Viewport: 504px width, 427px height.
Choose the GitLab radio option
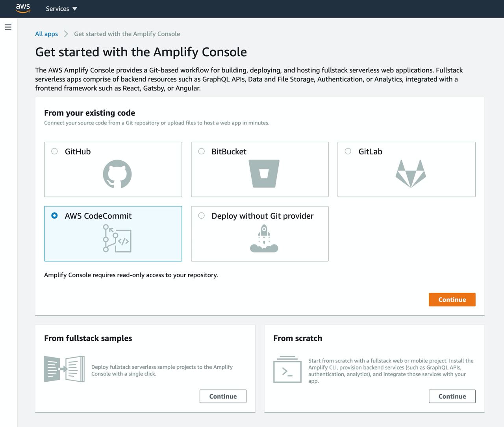coord(348,151)
